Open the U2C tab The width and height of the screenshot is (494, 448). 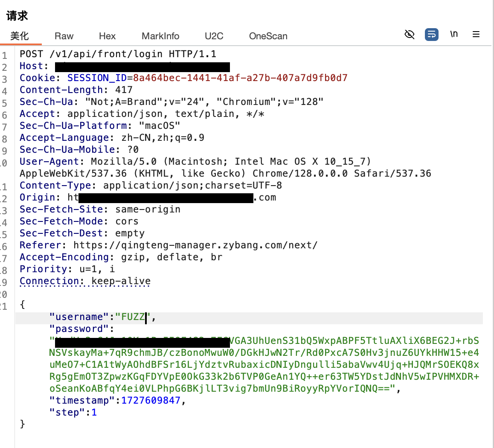tap(214, 36)
